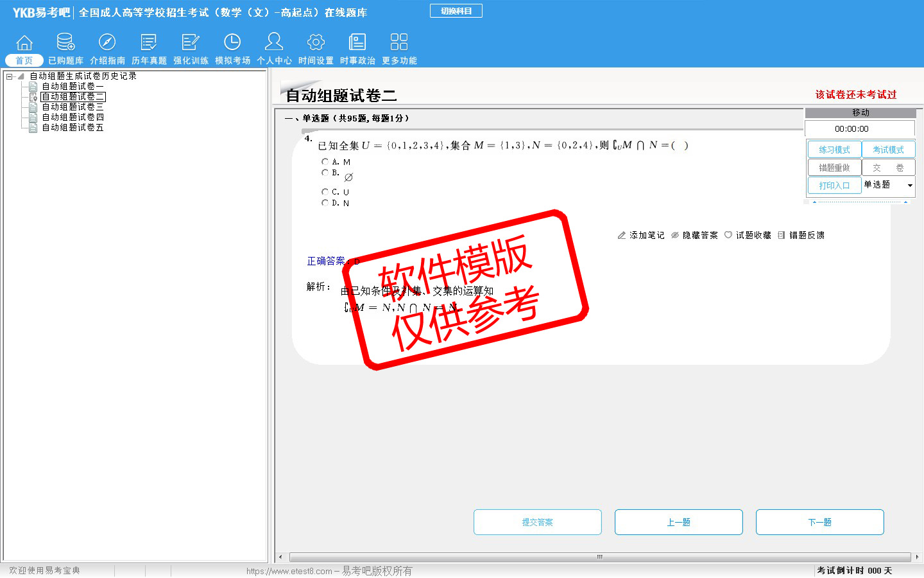This screenshot has height=578, width=924.
Task: Toggle 隐藏答案 to hide the answer
Action: [x=694, y=236]
